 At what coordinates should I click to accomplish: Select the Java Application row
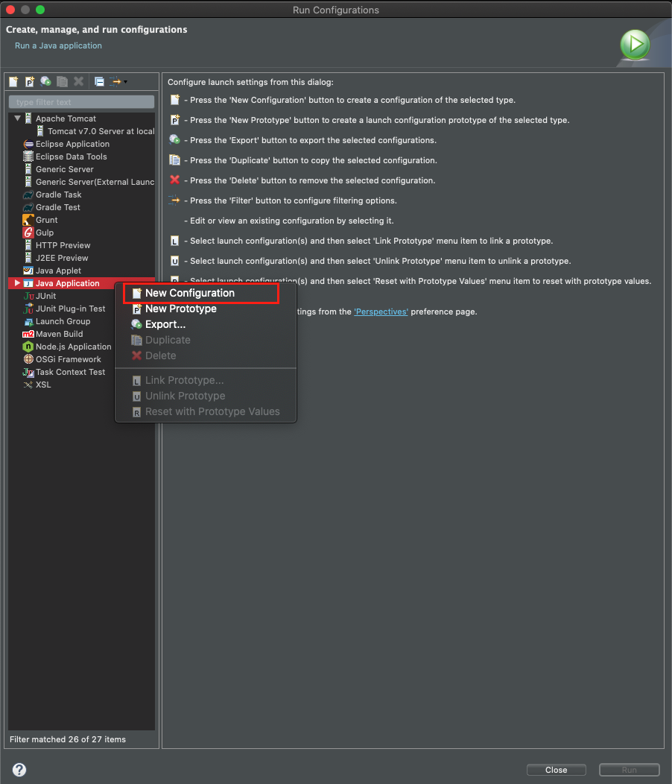click(x=81, y=283)
